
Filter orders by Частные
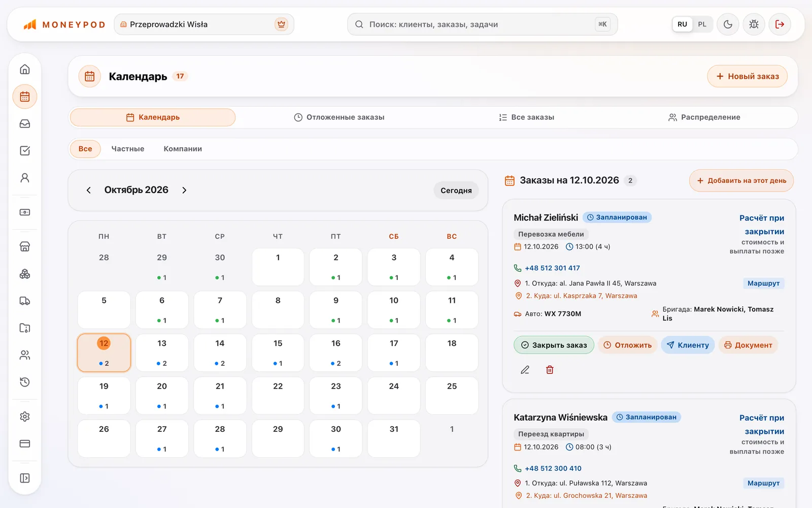[x=128, y=149]
